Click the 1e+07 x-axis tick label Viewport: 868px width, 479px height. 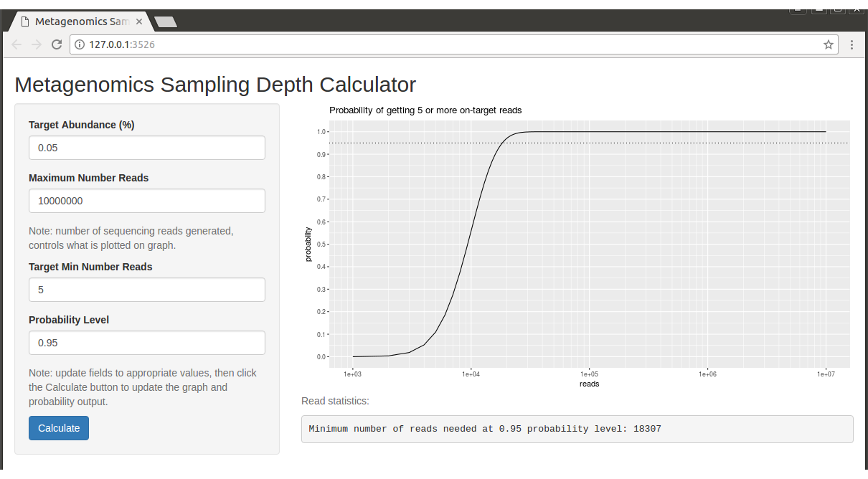(826, 374)
